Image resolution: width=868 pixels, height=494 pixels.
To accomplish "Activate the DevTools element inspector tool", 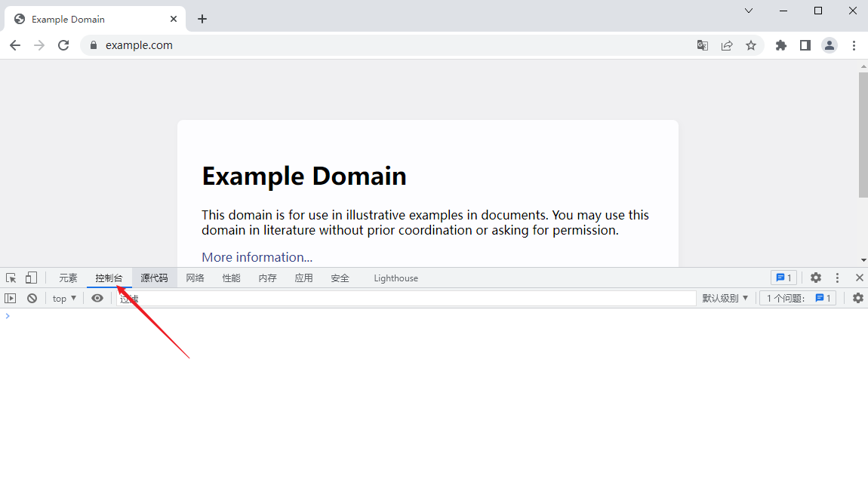I will [11, 278].
